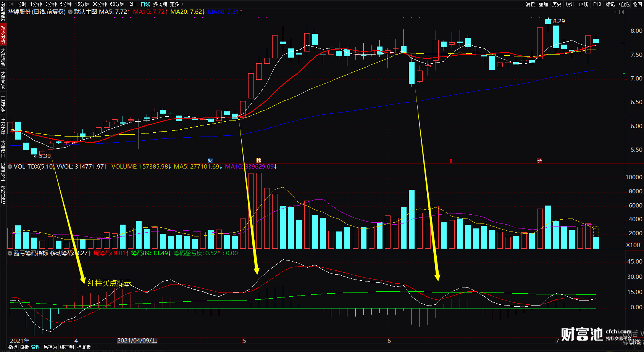Click the 5.39 low price label
644x352 pixels.
click(45, 156)
